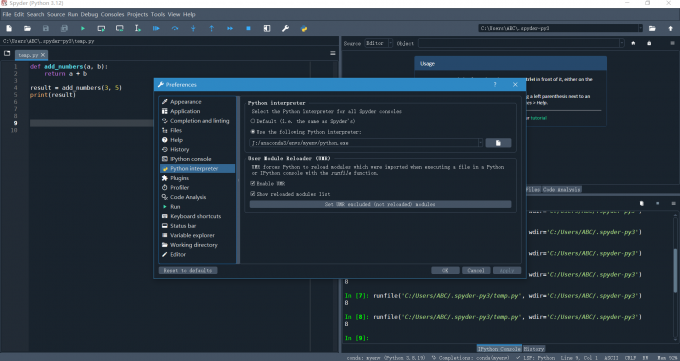Create a new file from the toolbar
Screen dimensions: 680x361
point(9,28)
